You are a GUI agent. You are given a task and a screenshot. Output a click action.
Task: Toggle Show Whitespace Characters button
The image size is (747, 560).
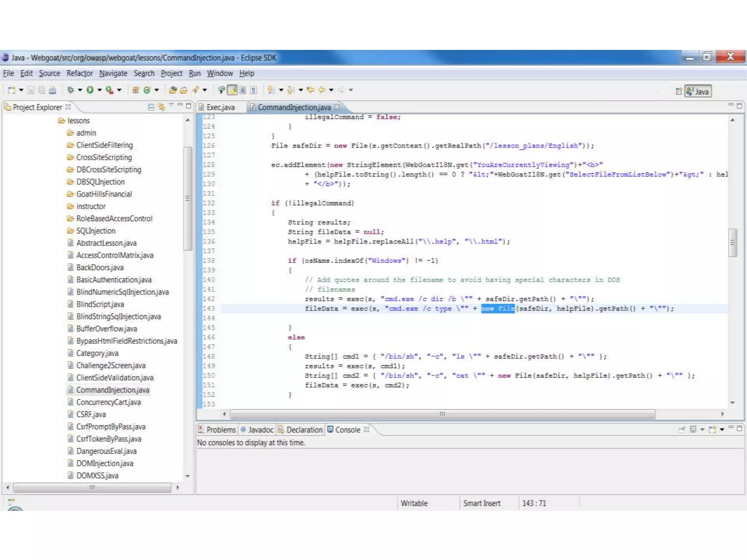coord(254,90)
